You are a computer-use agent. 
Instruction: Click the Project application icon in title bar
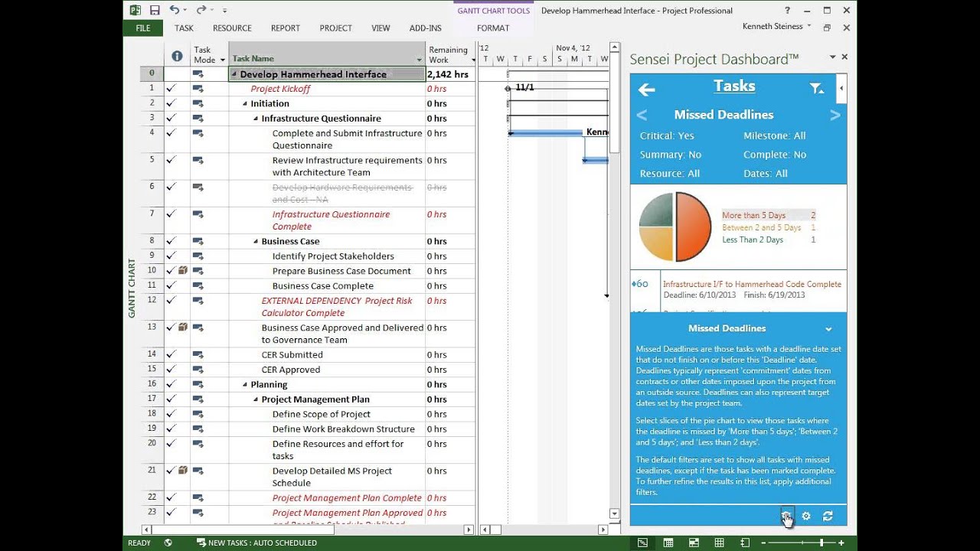click(136, 10)
